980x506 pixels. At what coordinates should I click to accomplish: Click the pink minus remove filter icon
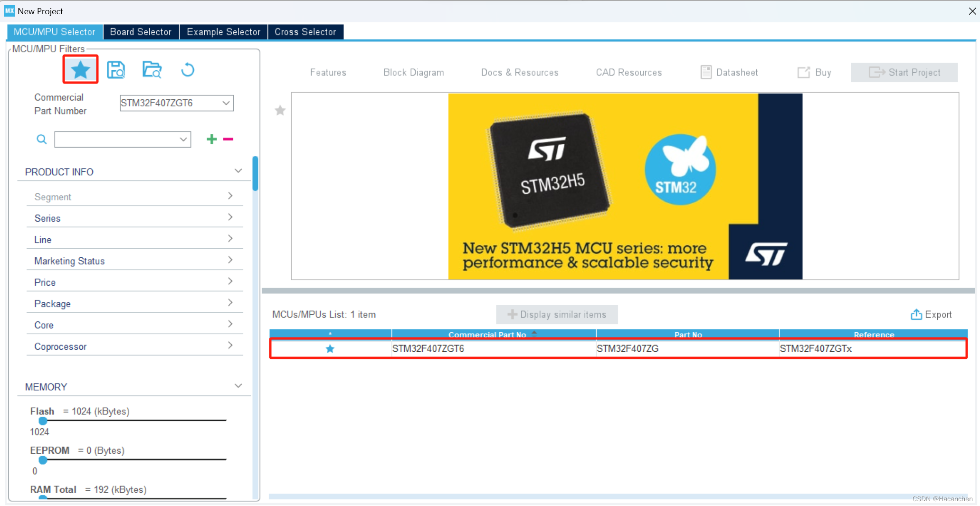[228, 139]
